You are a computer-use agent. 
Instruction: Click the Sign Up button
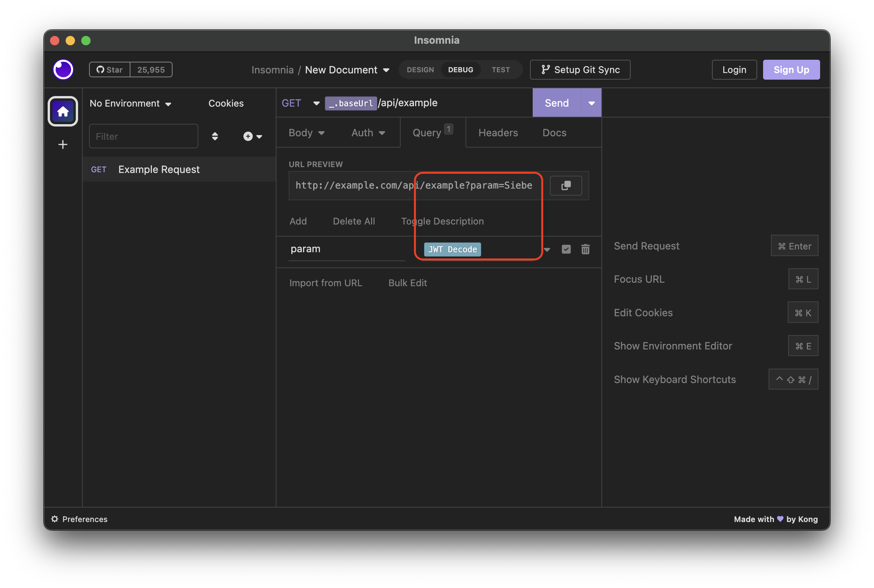(791, 69)
